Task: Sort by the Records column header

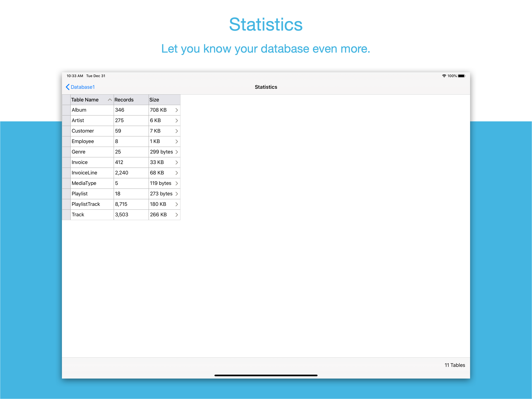Action: [124, 100]
